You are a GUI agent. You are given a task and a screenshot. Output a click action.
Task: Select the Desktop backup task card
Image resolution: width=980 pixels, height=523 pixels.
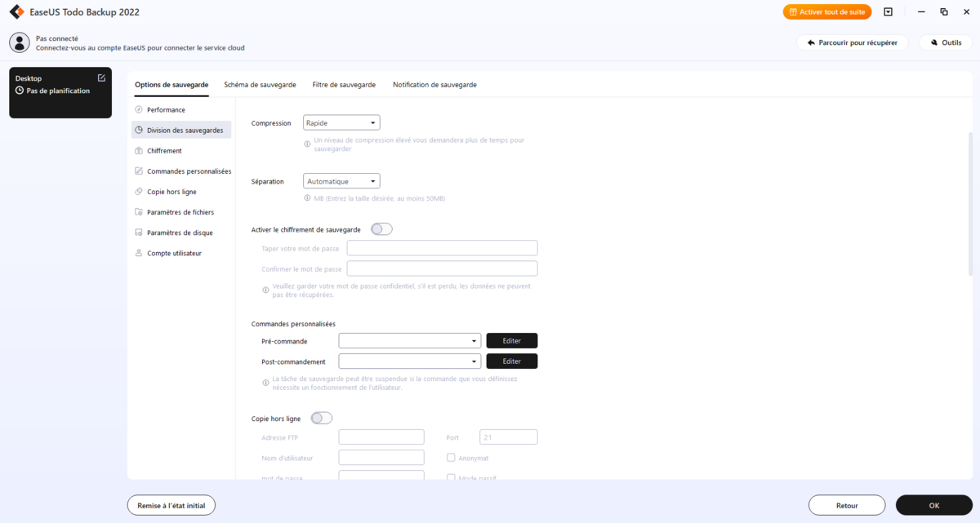point(60,92)
